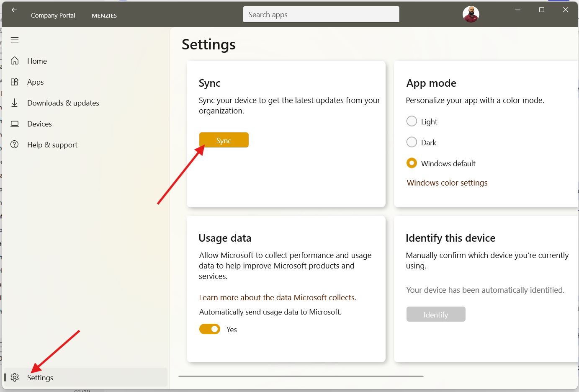
Task: Open the user profile avatar
Action: pyautogui.click(x=471, y=14)
